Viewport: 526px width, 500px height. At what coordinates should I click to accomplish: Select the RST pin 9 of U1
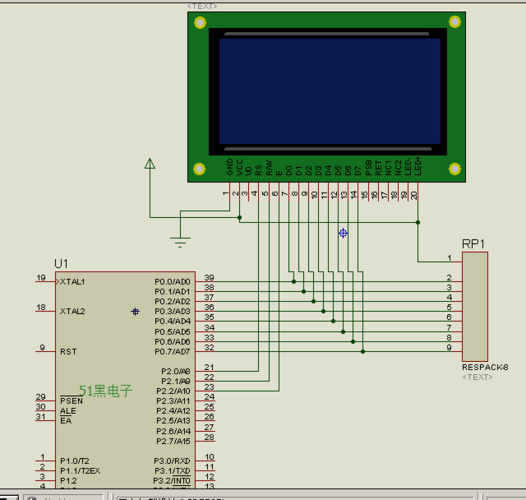pos(46,351)
